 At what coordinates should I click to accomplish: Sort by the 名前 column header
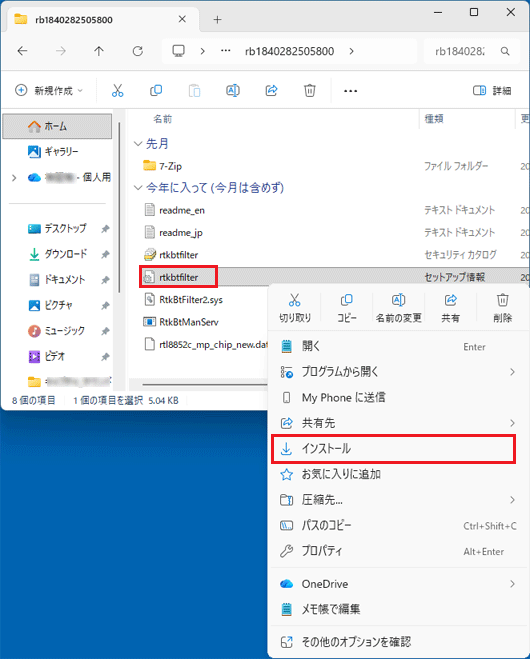(x=163, y=119)
